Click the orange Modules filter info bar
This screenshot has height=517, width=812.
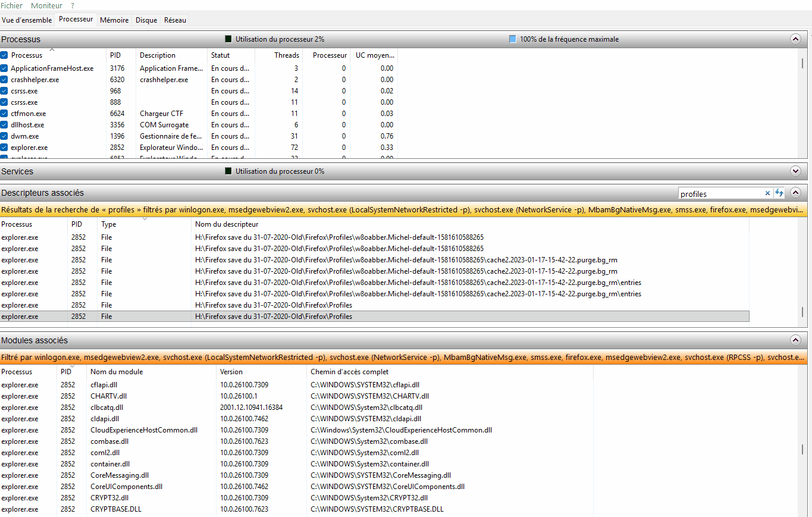tap(404, 358)
